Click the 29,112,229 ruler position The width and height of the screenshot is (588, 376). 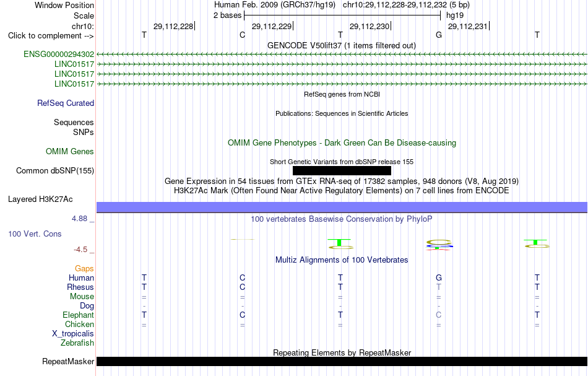tap(272, 26)
